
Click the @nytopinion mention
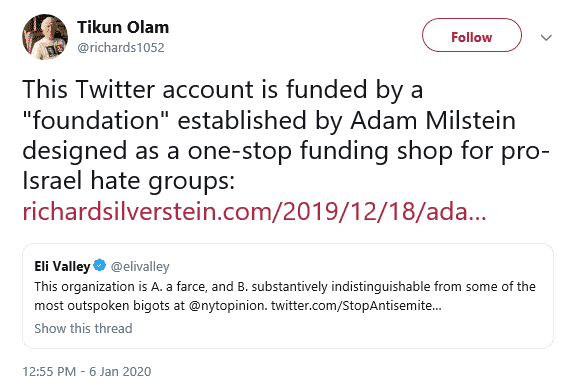pos(227,306)
